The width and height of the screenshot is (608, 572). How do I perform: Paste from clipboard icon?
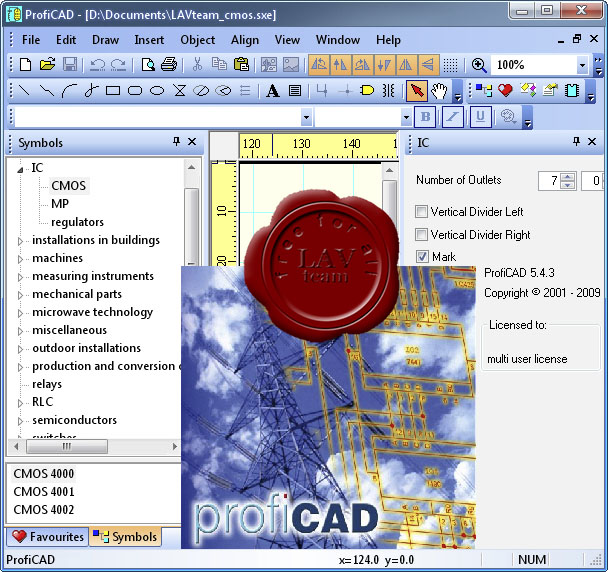click(x=241, y=64)
